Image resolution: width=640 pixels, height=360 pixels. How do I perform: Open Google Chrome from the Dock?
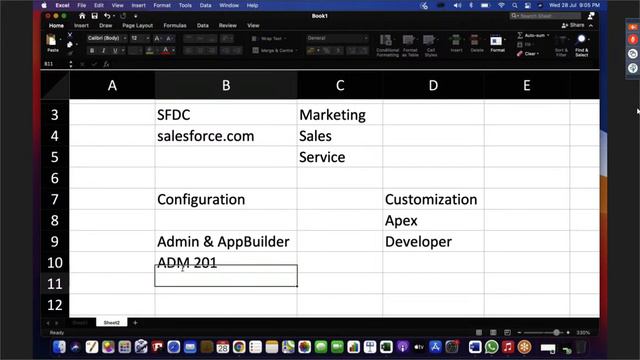(239, 347)
